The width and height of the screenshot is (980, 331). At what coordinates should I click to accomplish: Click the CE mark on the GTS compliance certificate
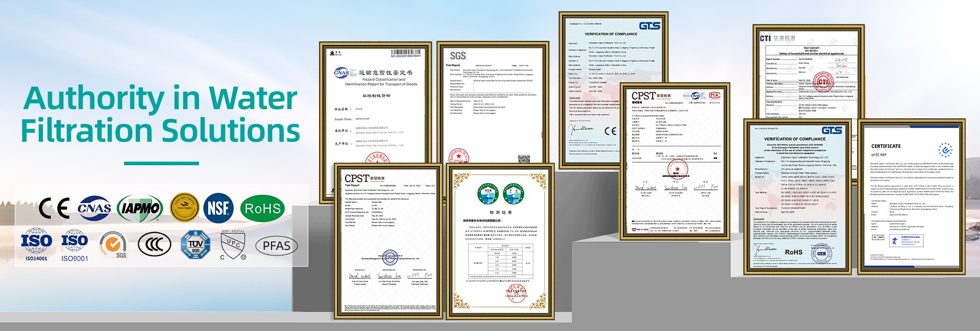610,131
